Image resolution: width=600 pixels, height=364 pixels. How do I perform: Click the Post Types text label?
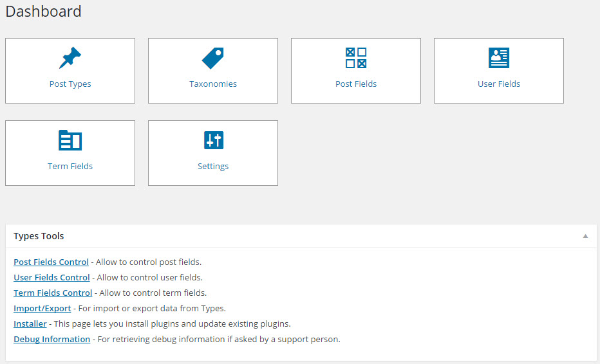tap(70, 84)
